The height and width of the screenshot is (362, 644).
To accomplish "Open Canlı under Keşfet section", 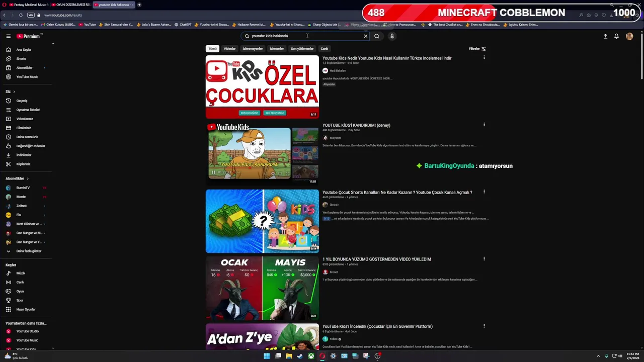I will click(20, 282).
